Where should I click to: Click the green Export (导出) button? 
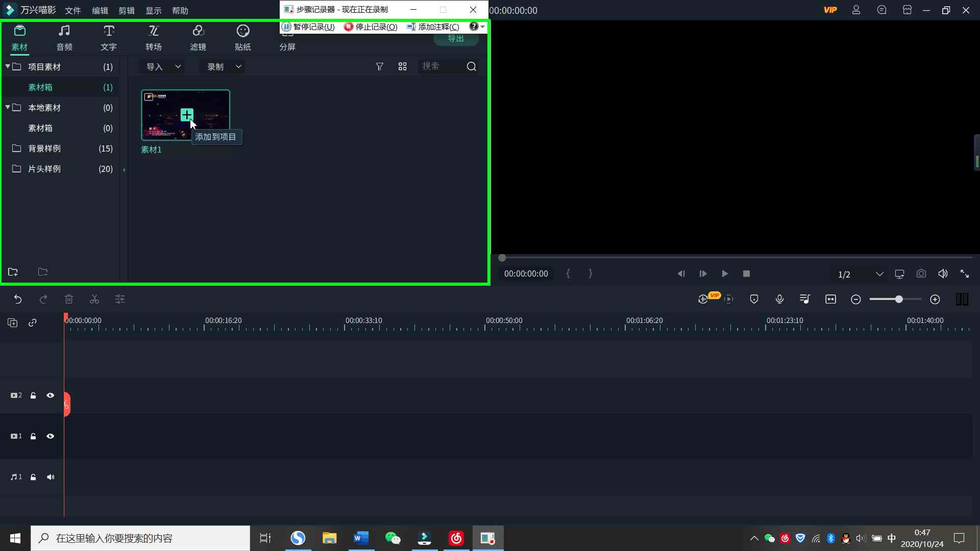pyautogui.click(x=456, y=40)
